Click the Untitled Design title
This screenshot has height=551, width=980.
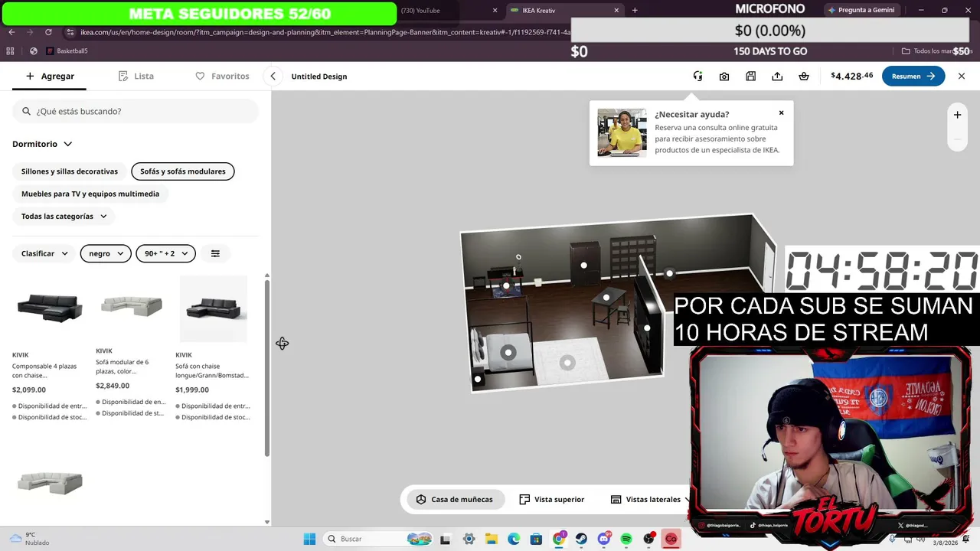pyautogui.click(x=319, y=77)
